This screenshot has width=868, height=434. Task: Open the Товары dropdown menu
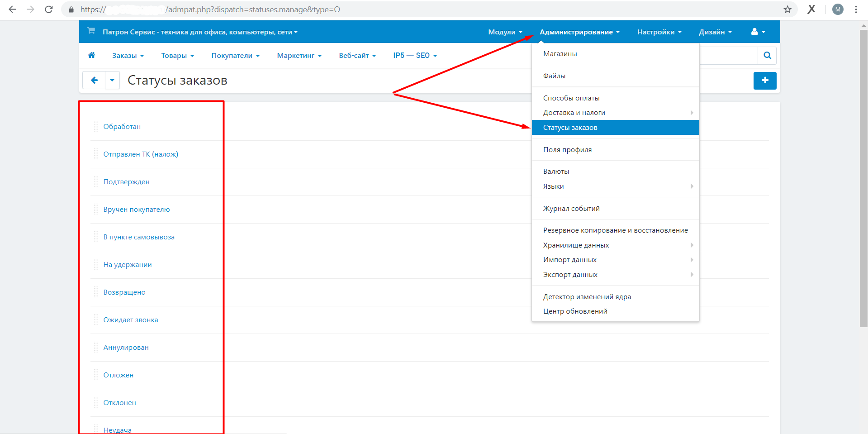click(178, 55)
